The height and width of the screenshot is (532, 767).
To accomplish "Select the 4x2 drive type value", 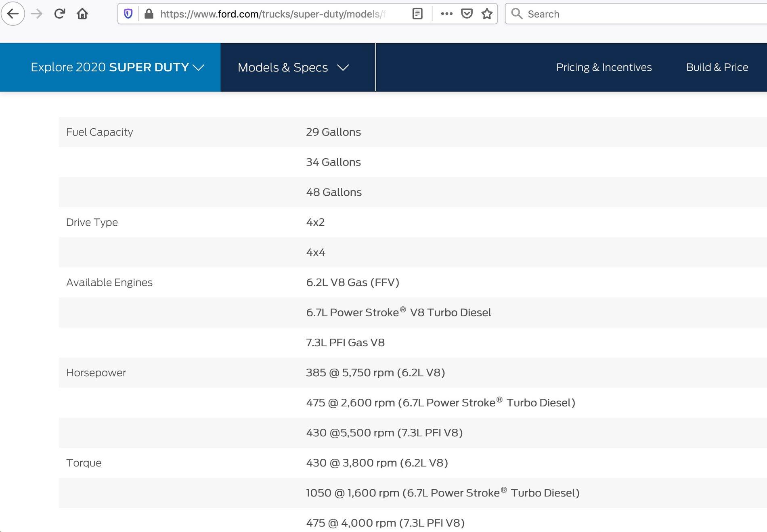I will [315, 222].
